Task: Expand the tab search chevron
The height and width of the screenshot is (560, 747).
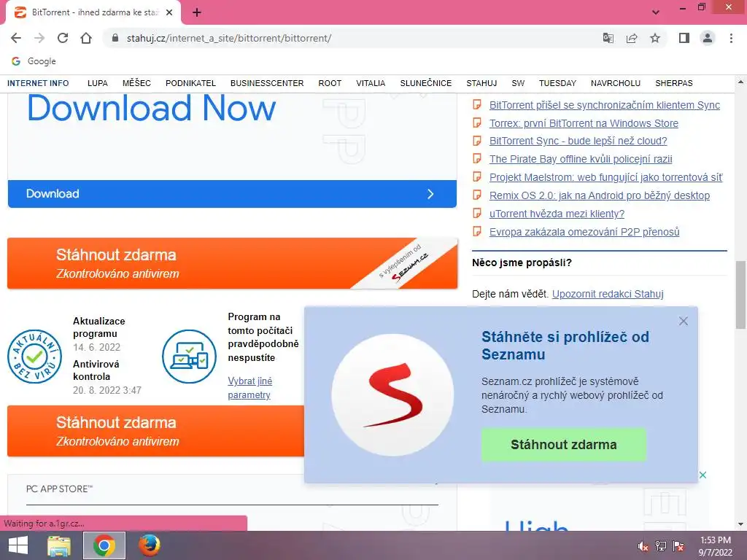Action: tap(656, 12)
